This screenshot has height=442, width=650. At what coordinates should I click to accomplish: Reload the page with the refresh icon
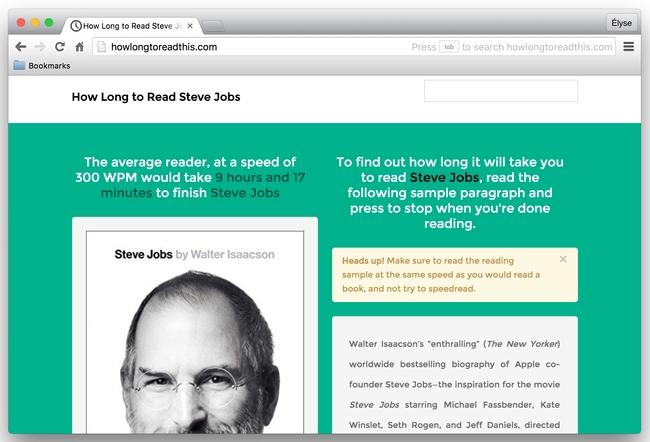(60, 47)
